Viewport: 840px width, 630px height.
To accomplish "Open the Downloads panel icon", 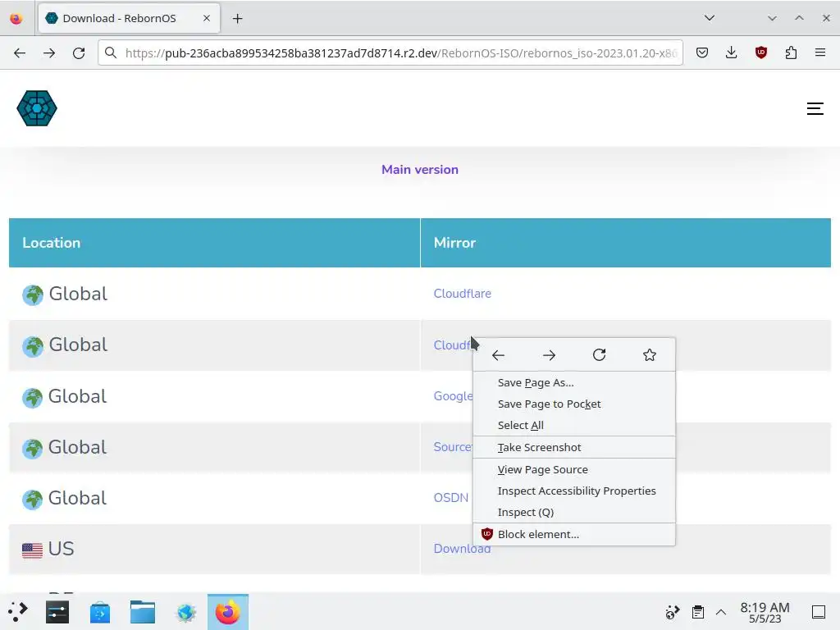I will tap(731, 52).
